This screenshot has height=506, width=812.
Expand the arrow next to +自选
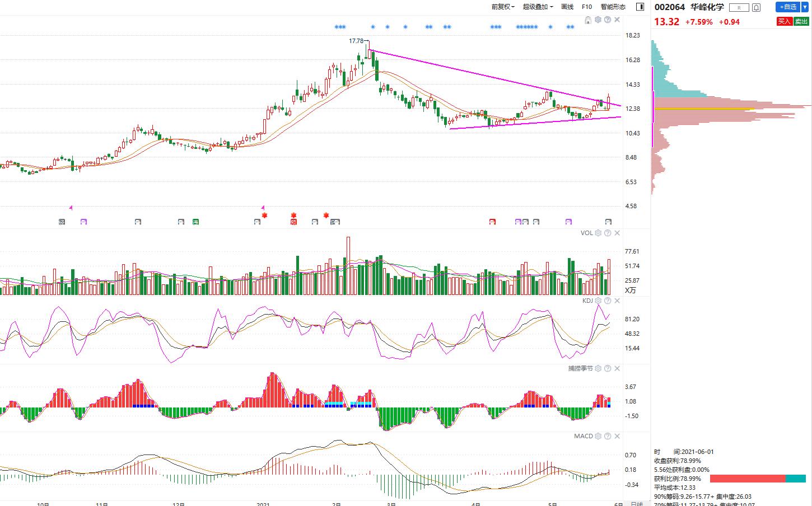point(805,7)
